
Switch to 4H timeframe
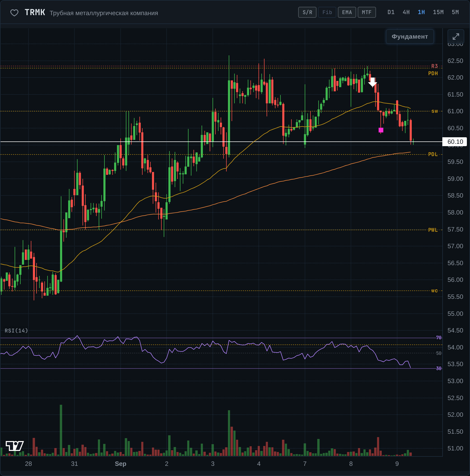406,12
